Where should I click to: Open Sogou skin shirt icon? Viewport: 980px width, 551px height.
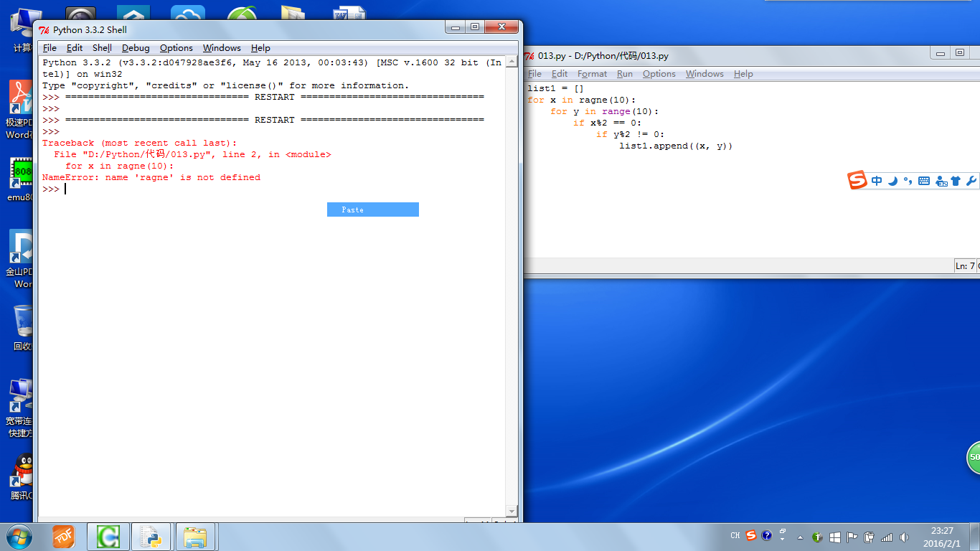point(956,182)
